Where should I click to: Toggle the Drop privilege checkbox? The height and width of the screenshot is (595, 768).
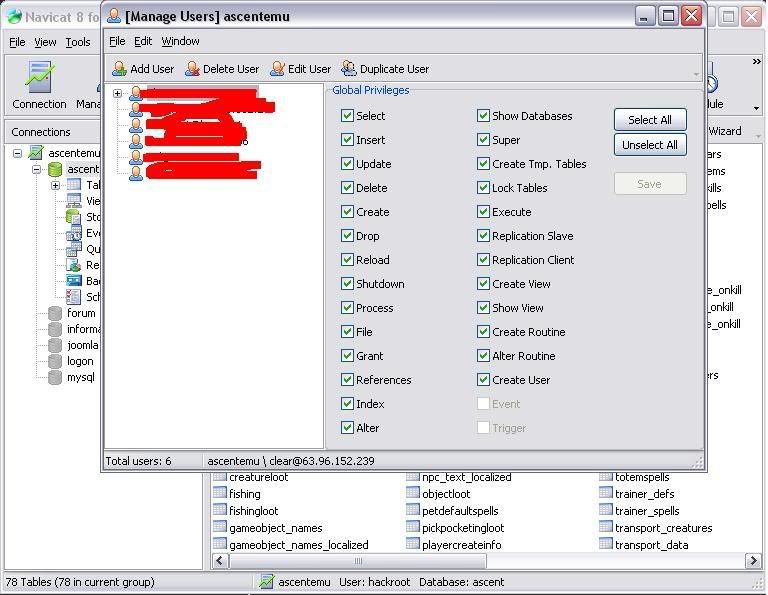(x=347, y=236)
